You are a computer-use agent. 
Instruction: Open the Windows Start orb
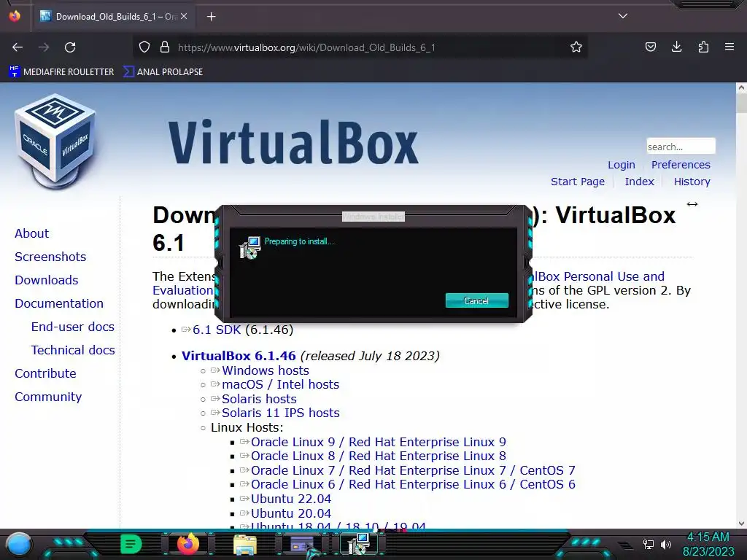(19, 544)
